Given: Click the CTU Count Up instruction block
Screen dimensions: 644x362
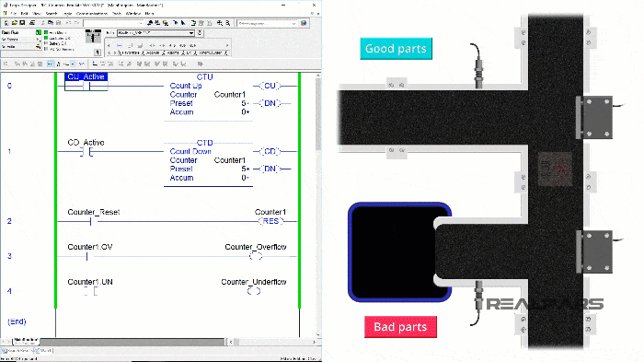Looking at the screenshot, I should [208, 97].
